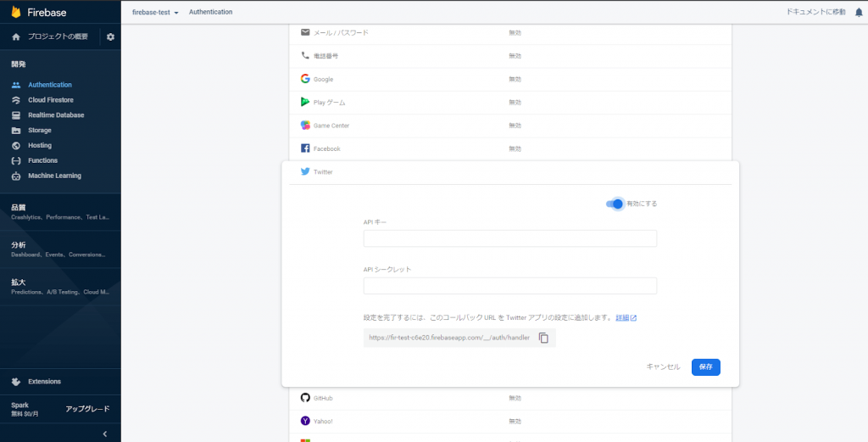Screen dimensions: 868x442
Task: Click the Twitter header label
Action: click(323, 172)
